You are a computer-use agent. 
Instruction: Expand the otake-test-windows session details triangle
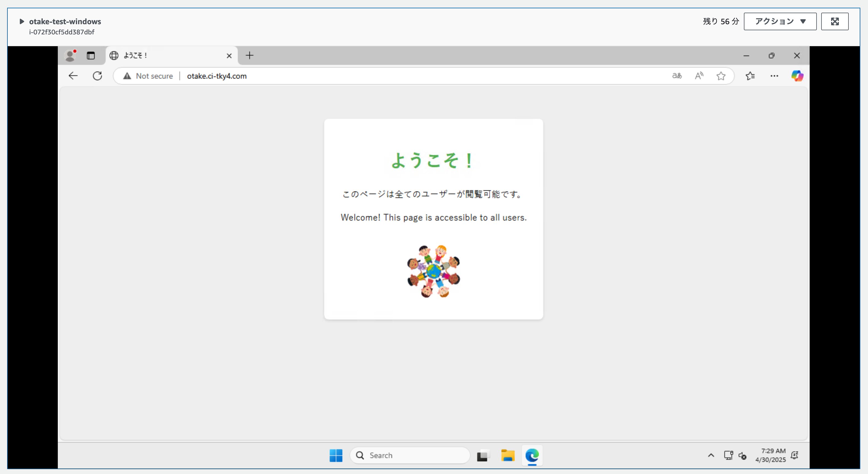(22, 21)
